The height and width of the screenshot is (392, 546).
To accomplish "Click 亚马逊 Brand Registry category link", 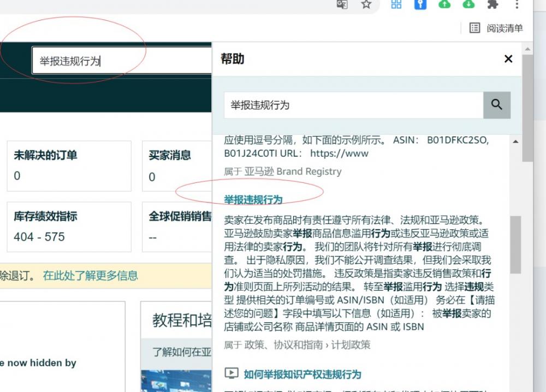I will 293,171.
